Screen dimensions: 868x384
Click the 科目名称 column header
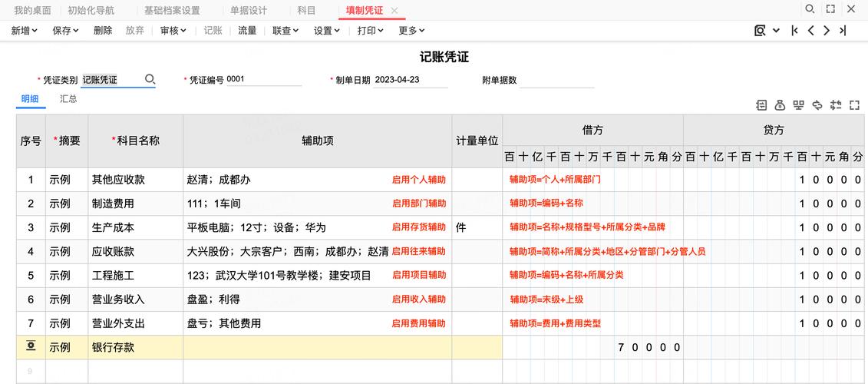[136, 141]
